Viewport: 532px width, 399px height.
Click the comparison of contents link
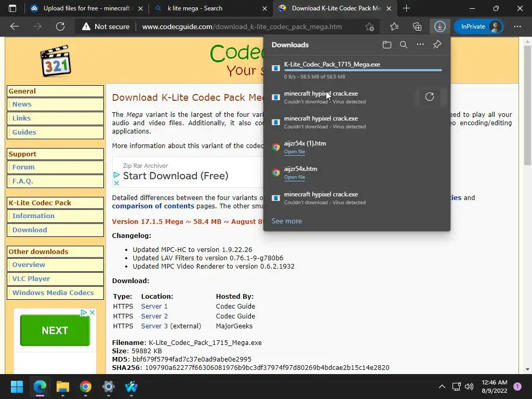(153, 206)
